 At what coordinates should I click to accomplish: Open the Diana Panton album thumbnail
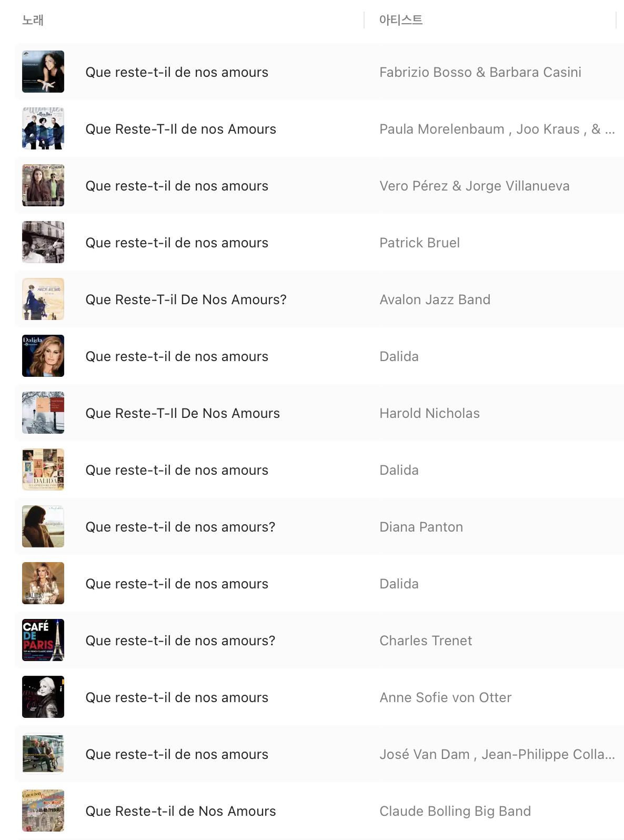[x=43, y=526]
